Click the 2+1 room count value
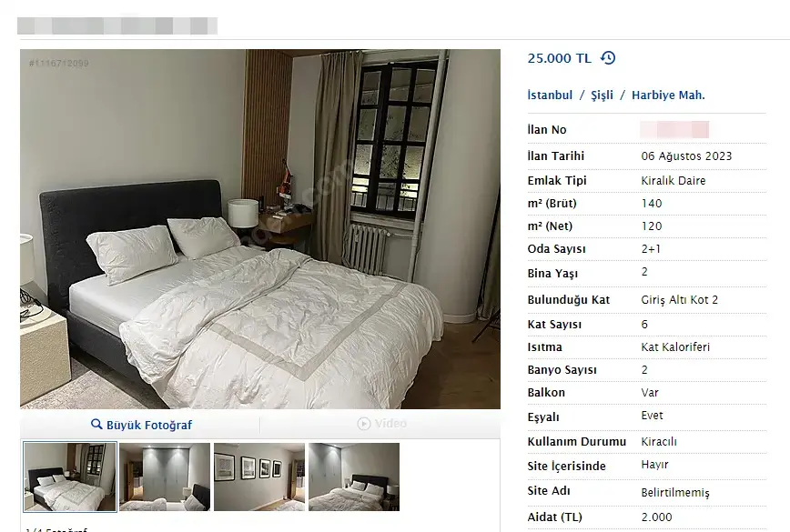Viewport: 790px width, 532px height. click(651, 248)
